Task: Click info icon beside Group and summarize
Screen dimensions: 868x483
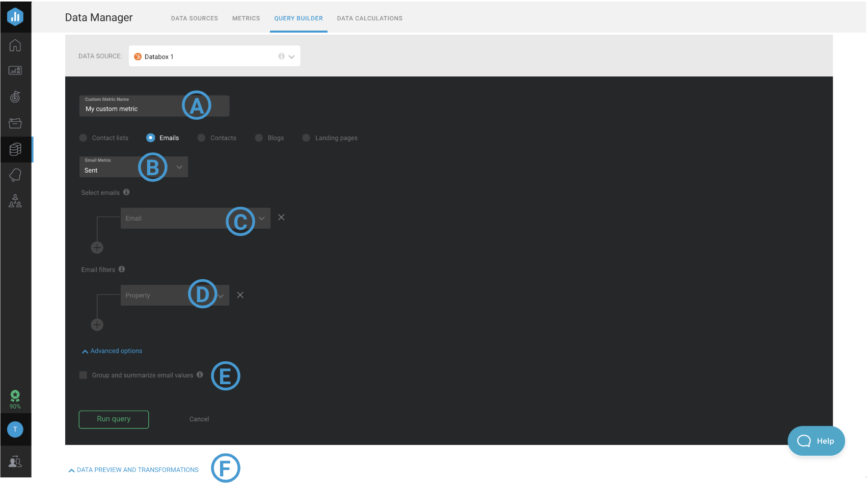Action: pyautogui.click(x=200, y=374)
